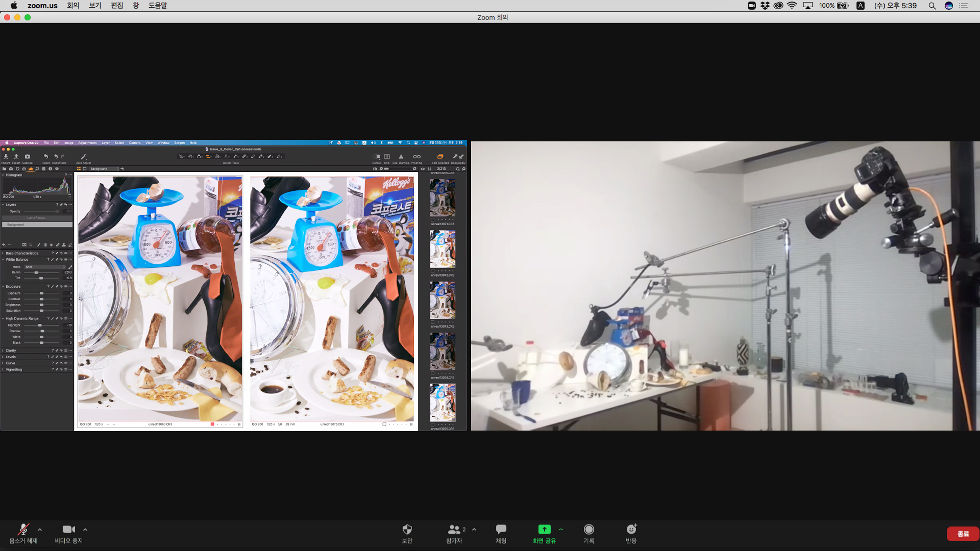Click the red 종료 end button

pos(962,534)
